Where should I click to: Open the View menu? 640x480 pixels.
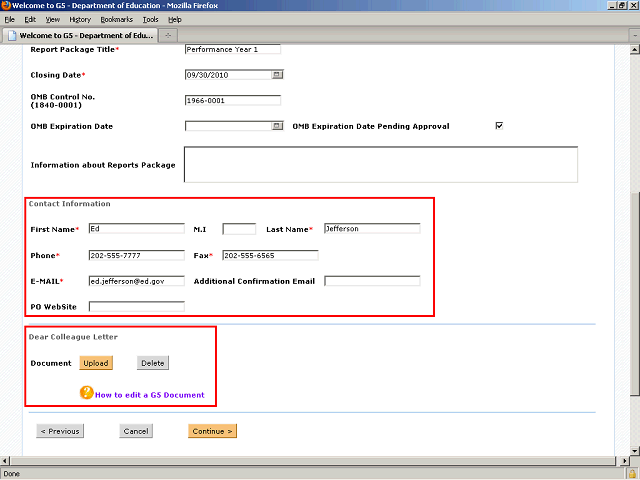click(53, 19)
